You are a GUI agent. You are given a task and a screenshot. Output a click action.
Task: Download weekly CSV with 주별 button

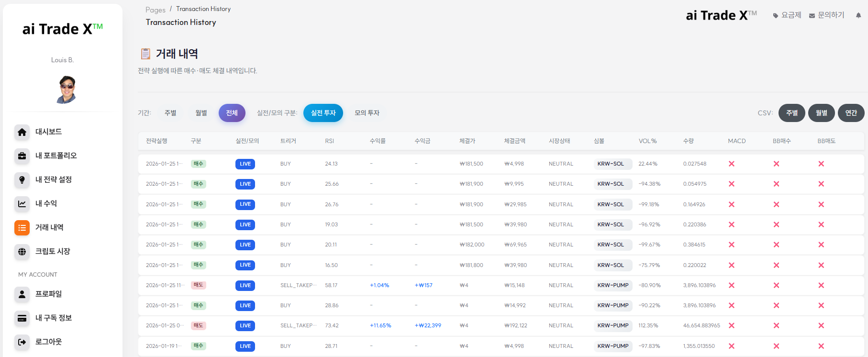point(792,113)
